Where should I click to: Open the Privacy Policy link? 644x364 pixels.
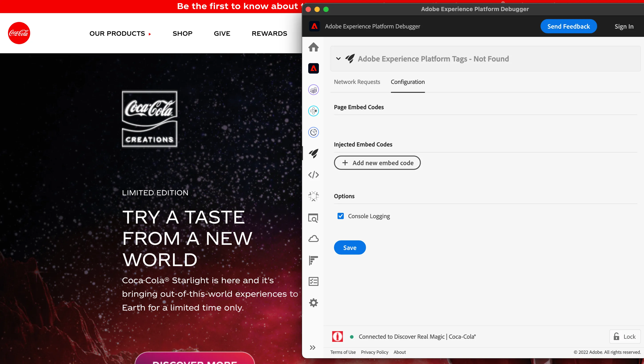374,352
